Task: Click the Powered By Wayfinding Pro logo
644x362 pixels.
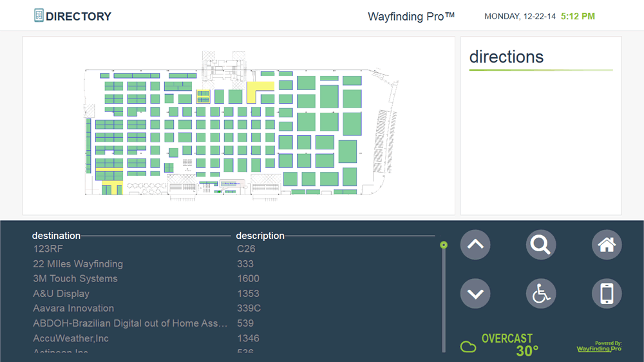Action: [x=599, y=347]
